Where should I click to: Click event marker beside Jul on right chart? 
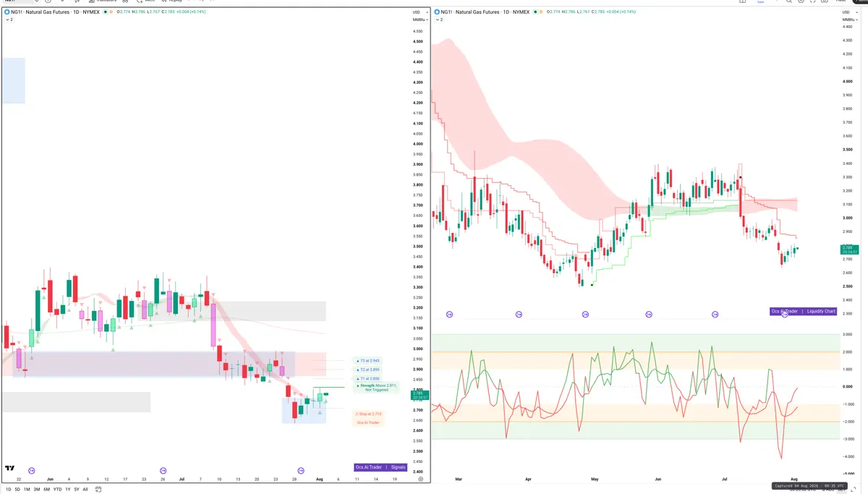(x=715, y=315)
